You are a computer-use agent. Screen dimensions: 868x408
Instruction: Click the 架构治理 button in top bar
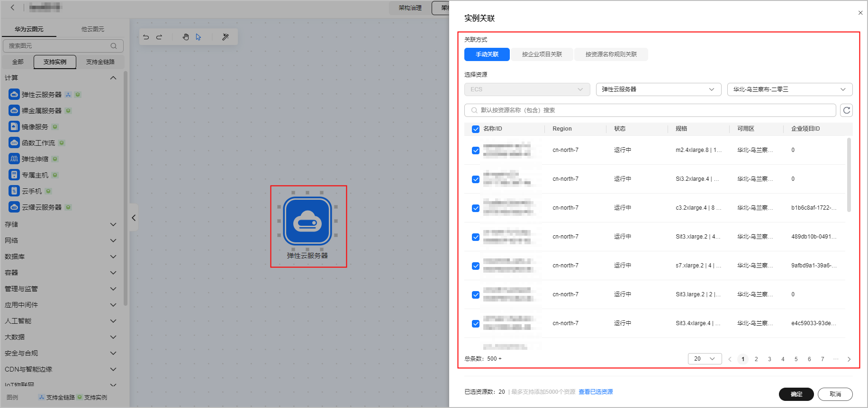tap(410, 8)
